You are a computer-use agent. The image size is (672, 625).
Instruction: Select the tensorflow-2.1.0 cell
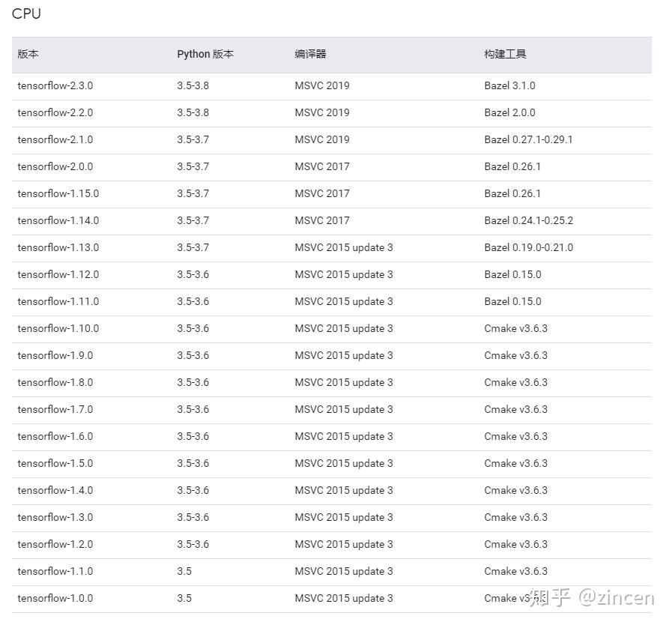(55, 139)
